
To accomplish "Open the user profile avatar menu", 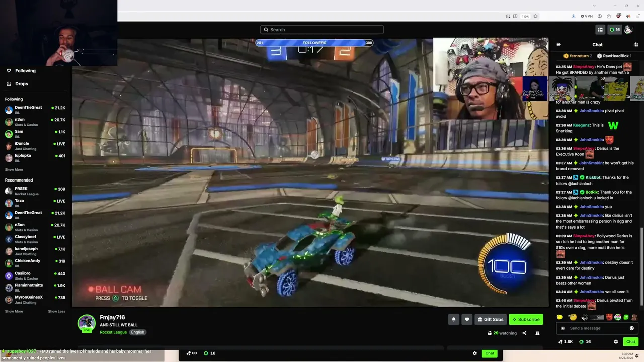I will point(628,30).
